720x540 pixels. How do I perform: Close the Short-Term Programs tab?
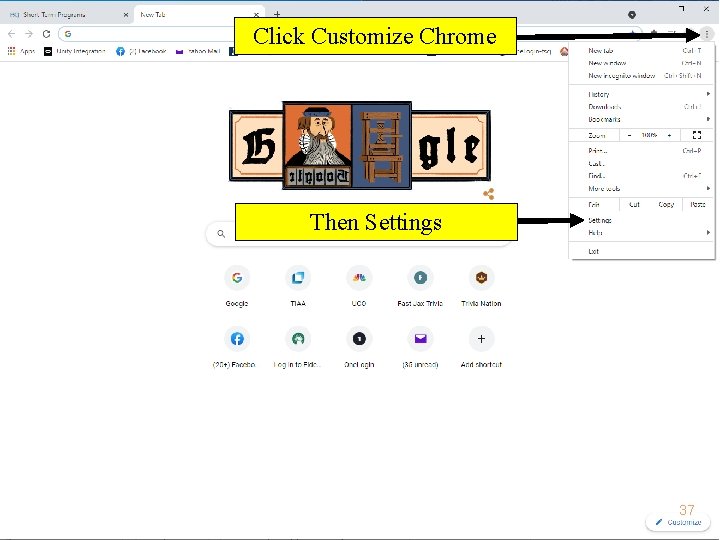(126, 15)
